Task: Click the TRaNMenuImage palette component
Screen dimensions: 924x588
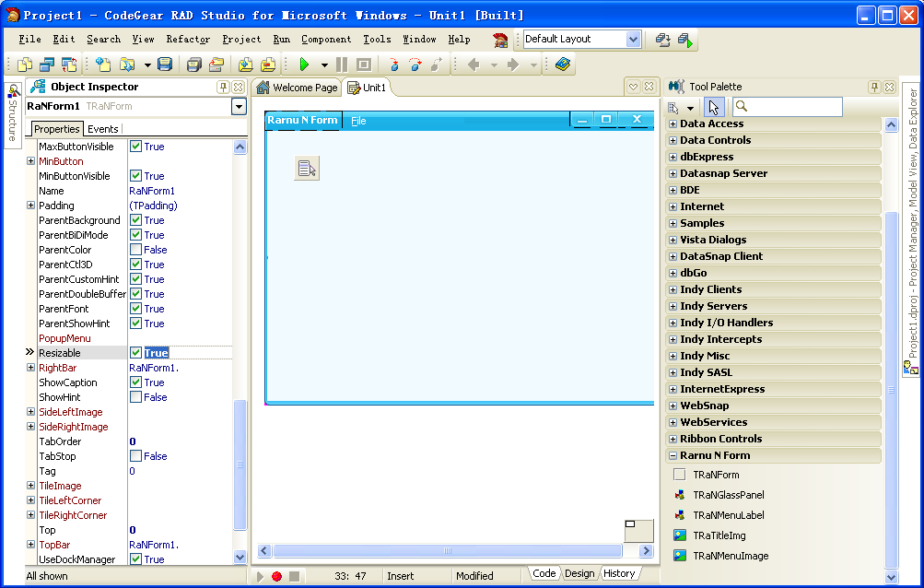Action: click(730, 556)
